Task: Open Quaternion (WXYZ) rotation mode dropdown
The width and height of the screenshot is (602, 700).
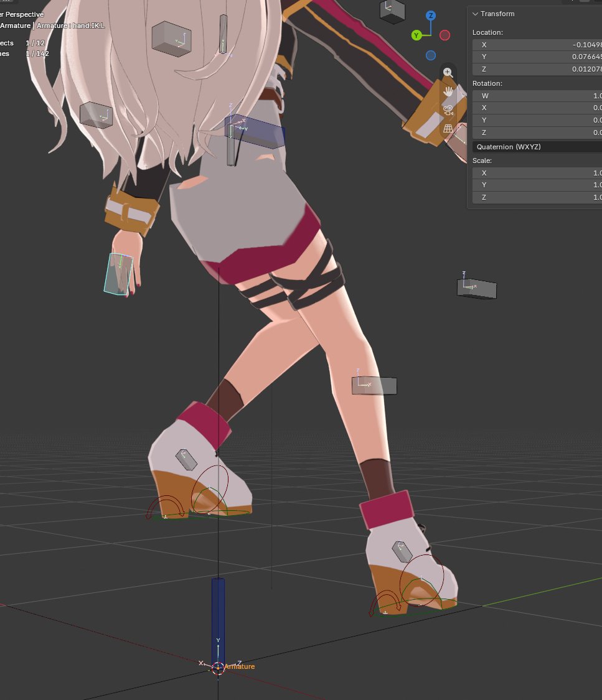Action: 537,147
